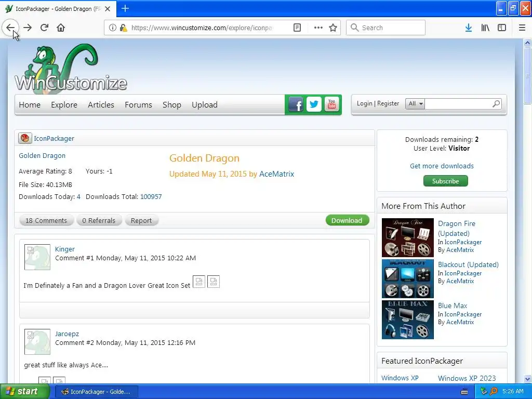Open the All search category dropdown
This screenshot has width=532, height=399.
[x=415, y=103]
